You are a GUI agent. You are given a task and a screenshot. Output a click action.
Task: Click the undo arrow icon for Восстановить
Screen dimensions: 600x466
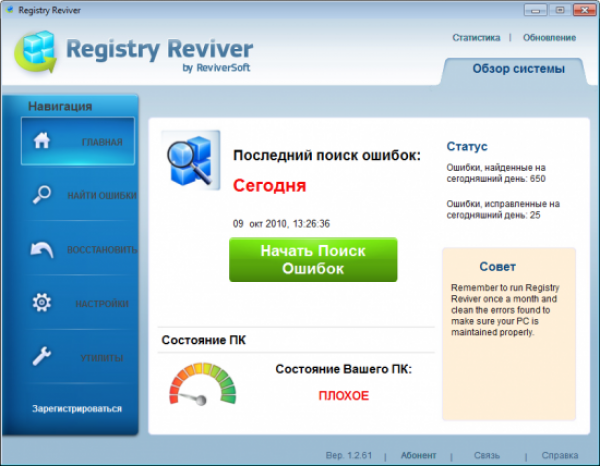tap(42, 249)
